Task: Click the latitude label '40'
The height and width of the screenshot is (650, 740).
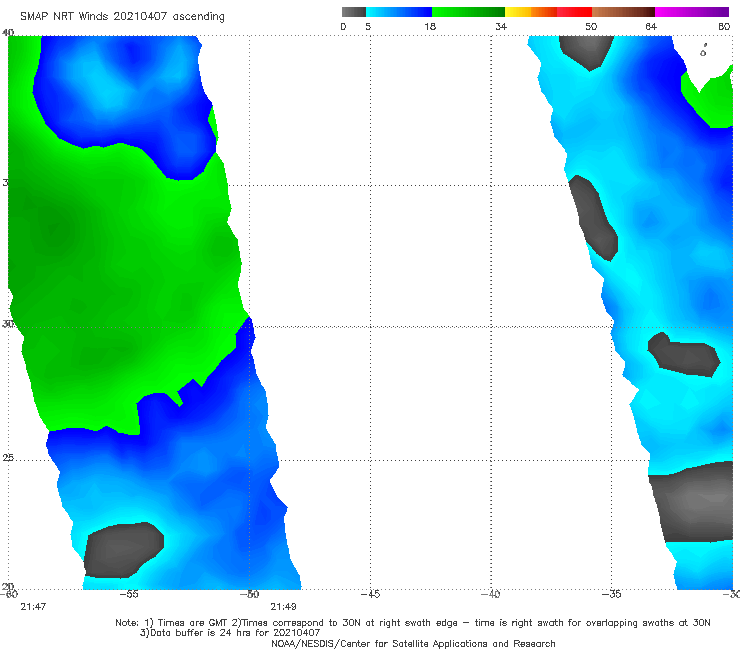Action: (8, 33)
